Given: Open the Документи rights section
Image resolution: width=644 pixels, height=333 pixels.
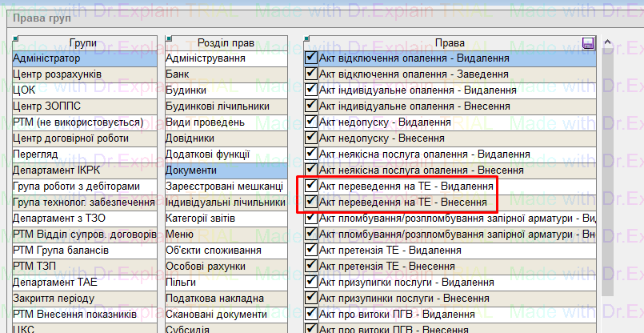Looking at the screenshot, I should 225,171.
